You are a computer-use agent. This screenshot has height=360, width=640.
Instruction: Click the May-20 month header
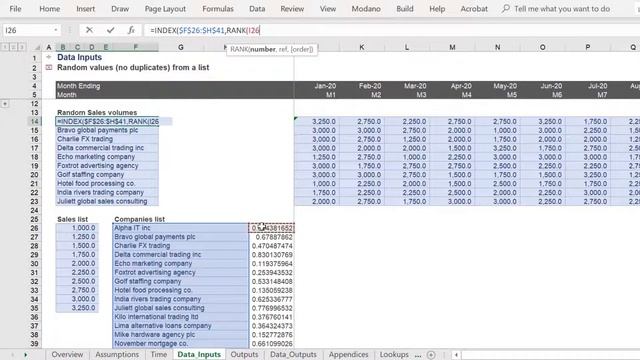coord(505,86)
